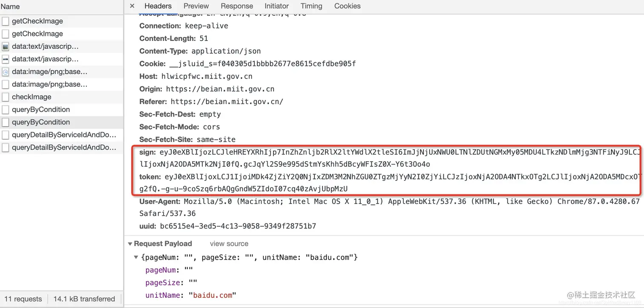The image size is (644, 308).
Task: Select the second getCheckImage request icon
Action: pyautogui.click(x=6, y=34)
